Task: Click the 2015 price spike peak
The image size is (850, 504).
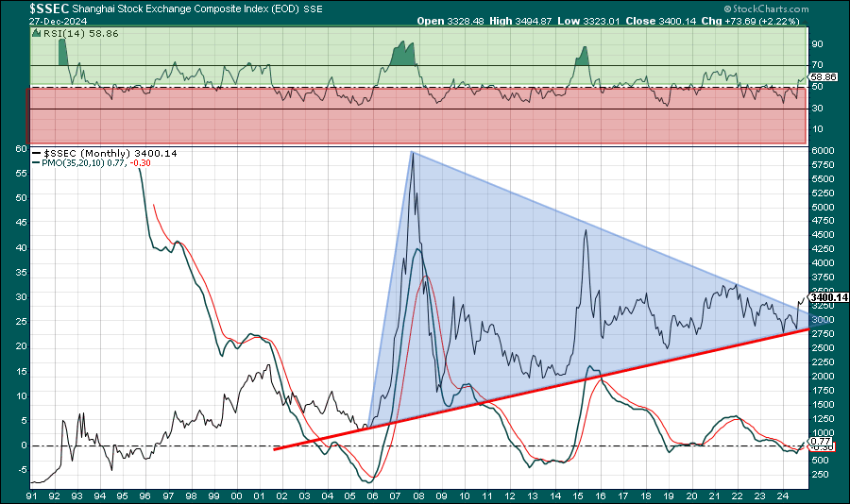Action: tap(586, 231)
